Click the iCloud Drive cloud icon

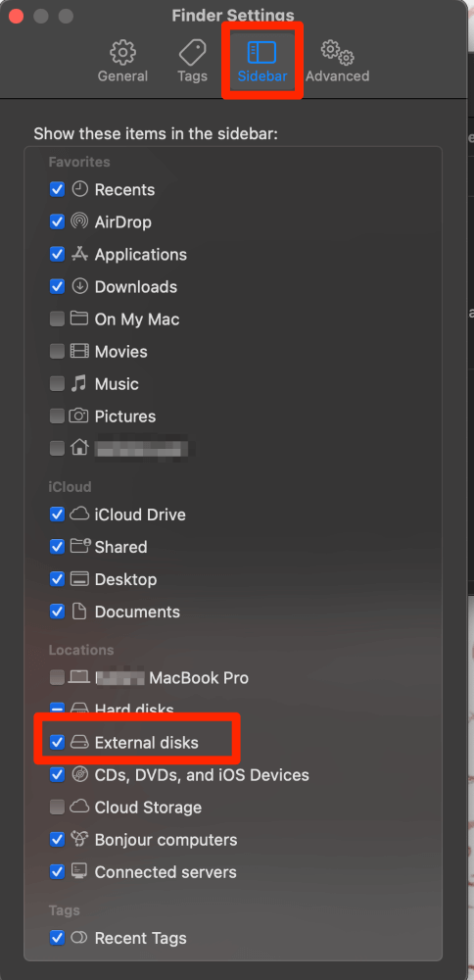(x=79, y=514)
